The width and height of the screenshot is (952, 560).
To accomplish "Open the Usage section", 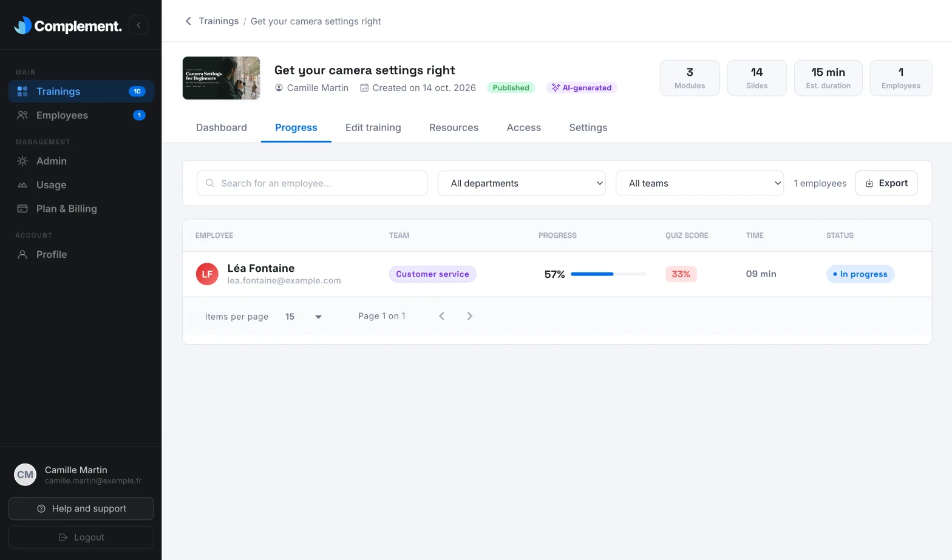I will coord(81,185).
